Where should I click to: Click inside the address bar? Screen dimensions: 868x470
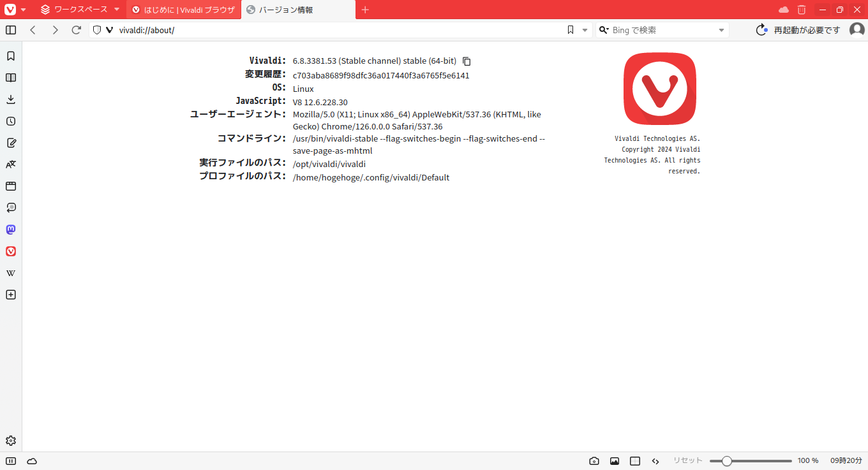tap(255, 29)
